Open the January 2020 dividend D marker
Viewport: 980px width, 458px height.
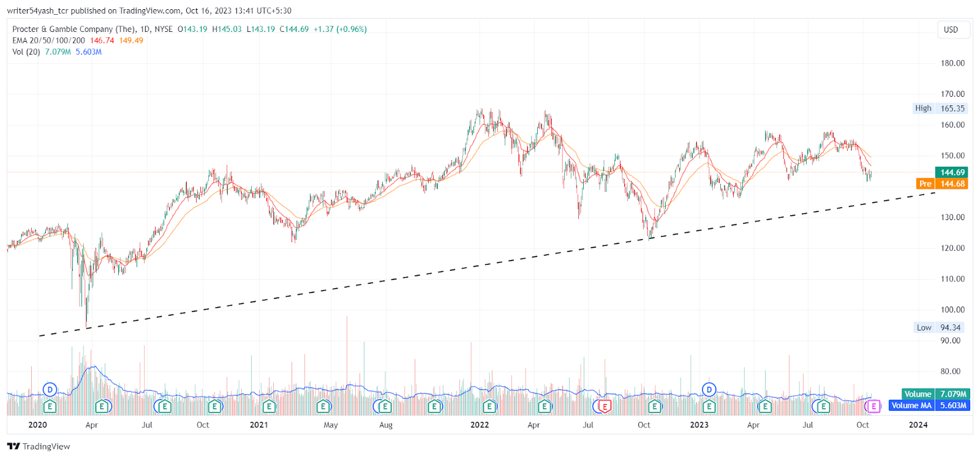50,389
